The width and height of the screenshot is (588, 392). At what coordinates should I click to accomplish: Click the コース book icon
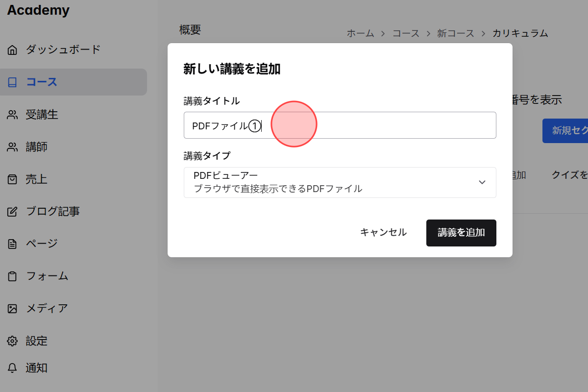click(11, 82)
